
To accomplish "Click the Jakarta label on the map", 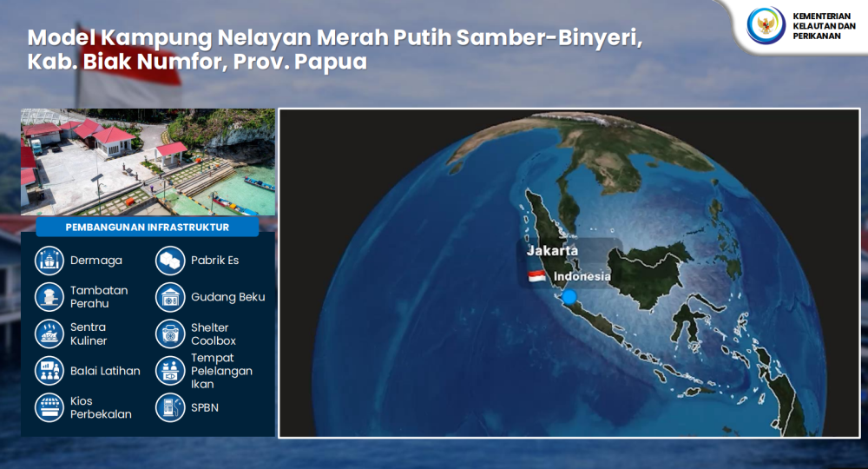I will pos(552,250).
